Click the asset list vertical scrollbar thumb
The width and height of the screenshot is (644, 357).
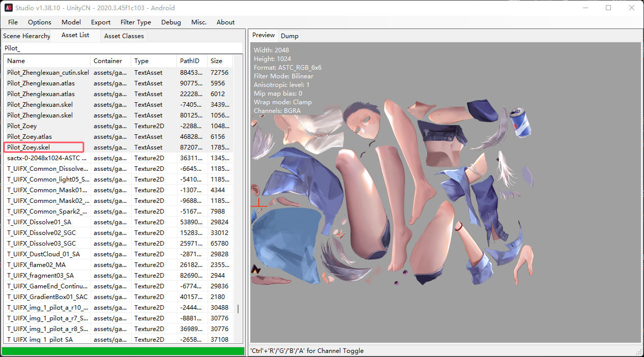(x=238, y=309)
